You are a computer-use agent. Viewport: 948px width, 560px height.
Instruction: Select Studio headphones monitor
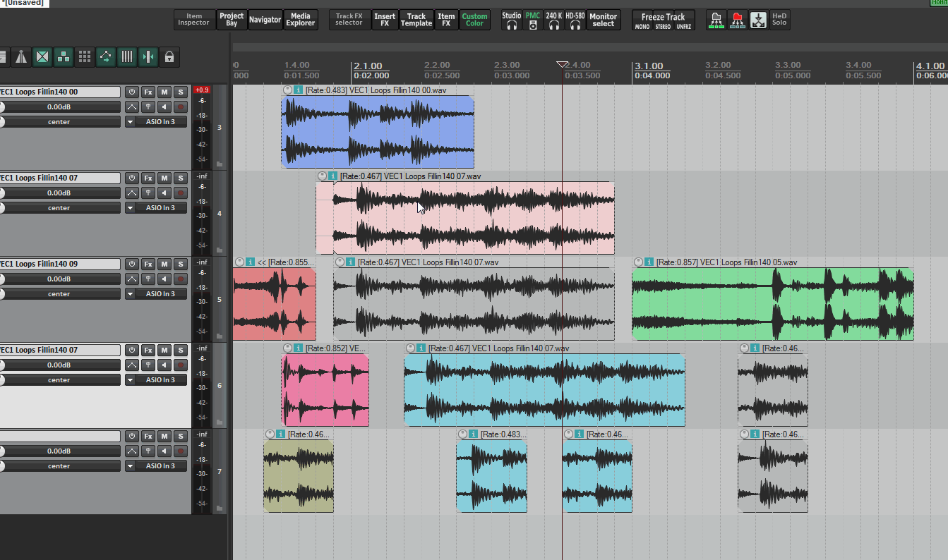point(512,20)
